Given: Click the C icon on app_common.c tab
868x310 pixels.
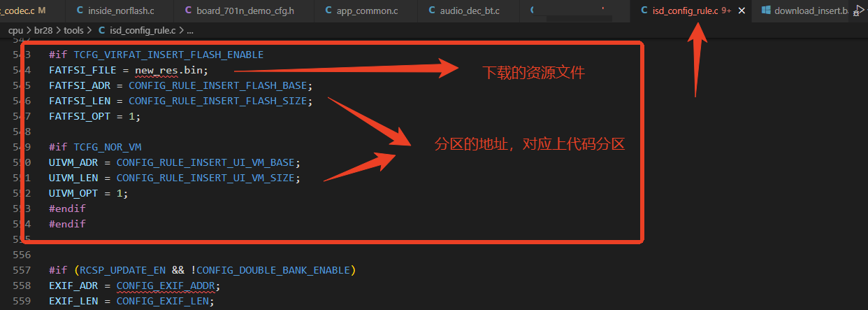Looking at the screenshot, I should [x=328, y=10].
